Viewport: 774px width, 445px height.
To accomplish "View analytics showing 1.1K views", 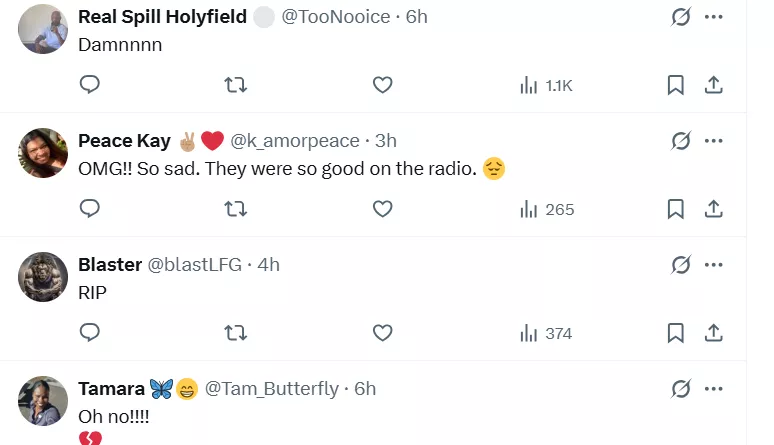I will coord(546,85).
